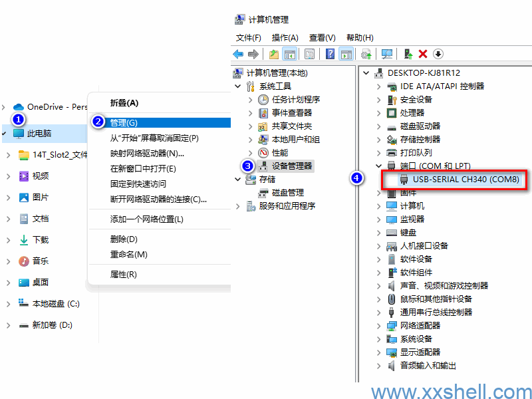Click the update driver toolbar icon
Screen dimensions: 532x399
pos(408,54)
